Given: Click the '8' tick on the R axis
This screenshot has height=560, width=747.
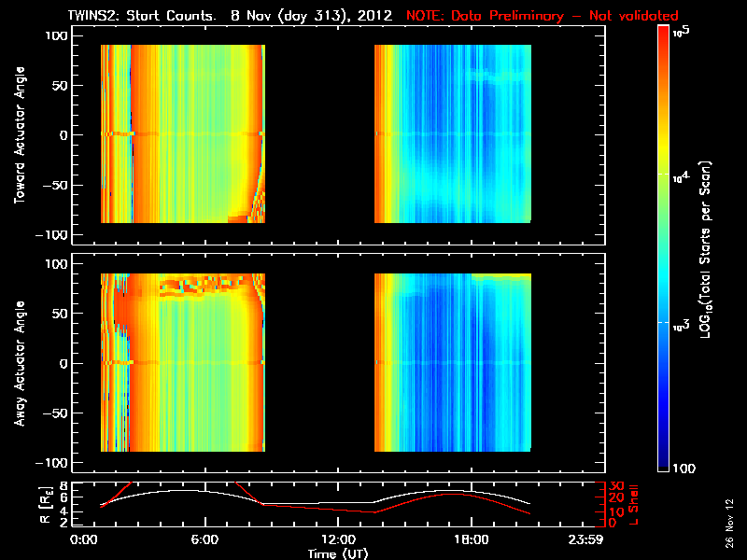Looking at the screenshot, I should pyautogui.click(x=63, y=485).
